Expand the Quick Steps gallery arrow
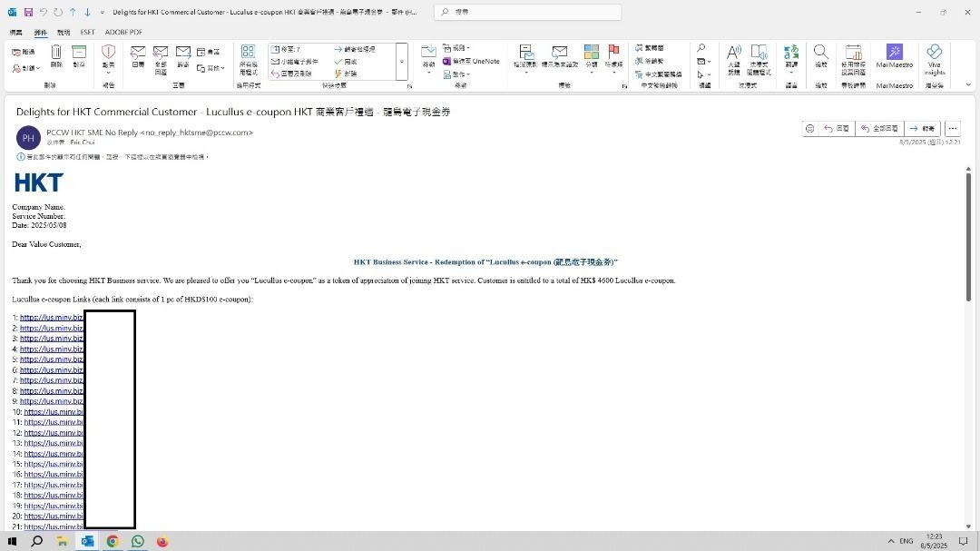The width and height of the screenshot is (980, 551). 402,62
